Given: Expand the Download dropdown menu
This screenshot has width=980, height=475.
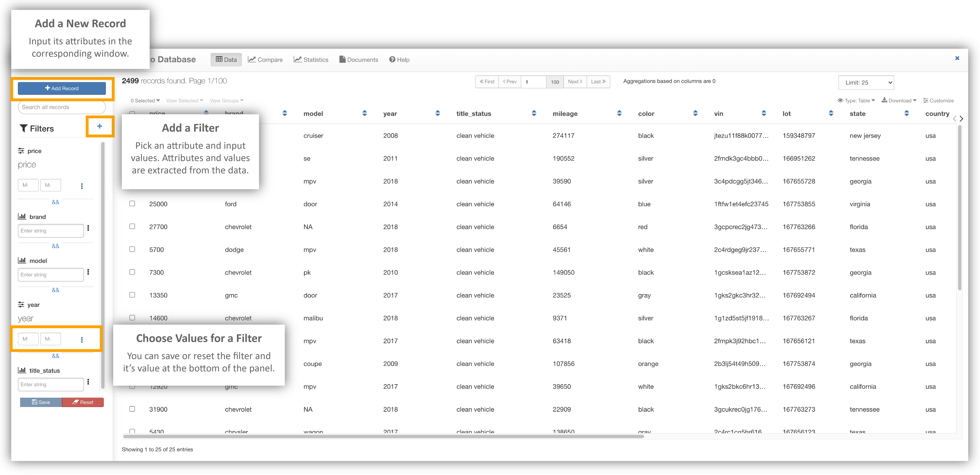Looking at the screenshot, I should click(x=899, y=100).
